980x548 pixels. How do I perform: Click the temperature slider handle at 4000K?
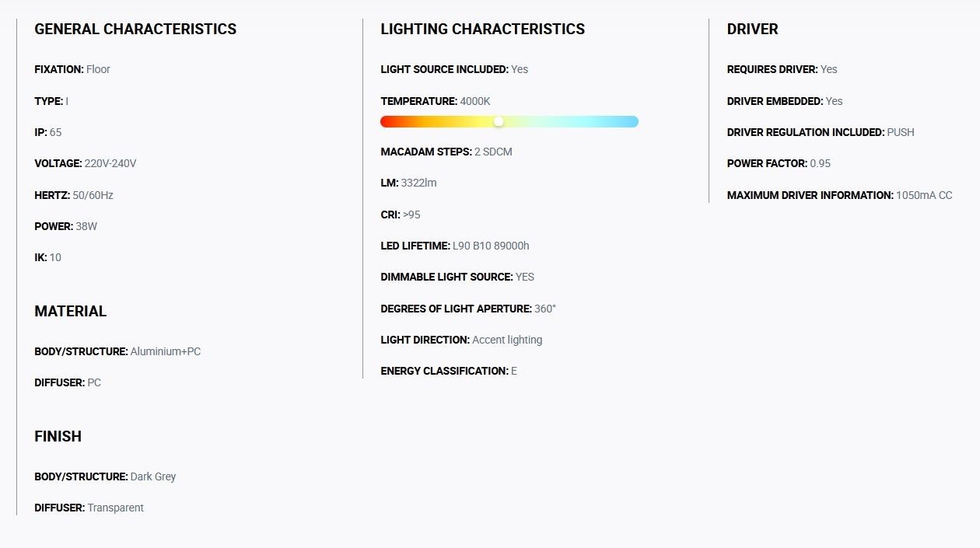coord(499,121)
